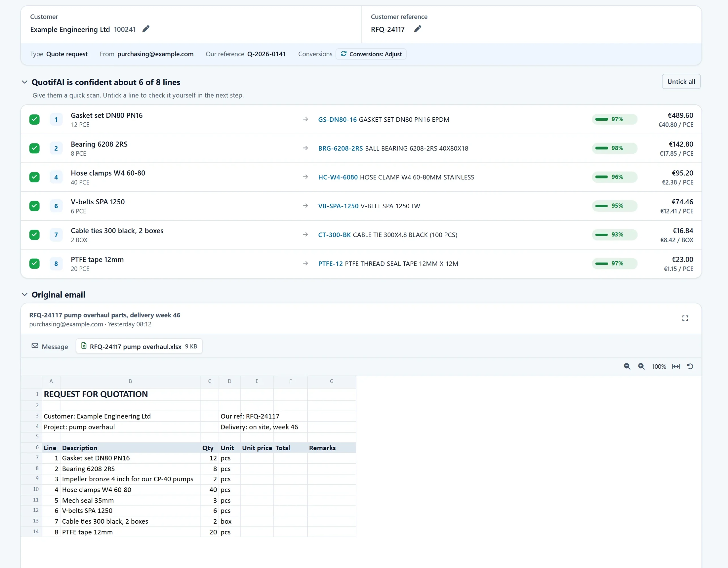Click sender 'purchasing@example.com' in the header bar
Image resolution: width=728 pixels, height=568 pixels.
coord(155,54)
